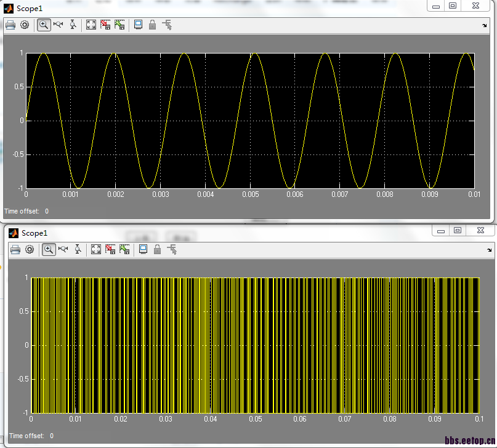The width and height of the screenshot is (497, 448).
Task: Save current axes settings in top scope
Action: [105, 25]
